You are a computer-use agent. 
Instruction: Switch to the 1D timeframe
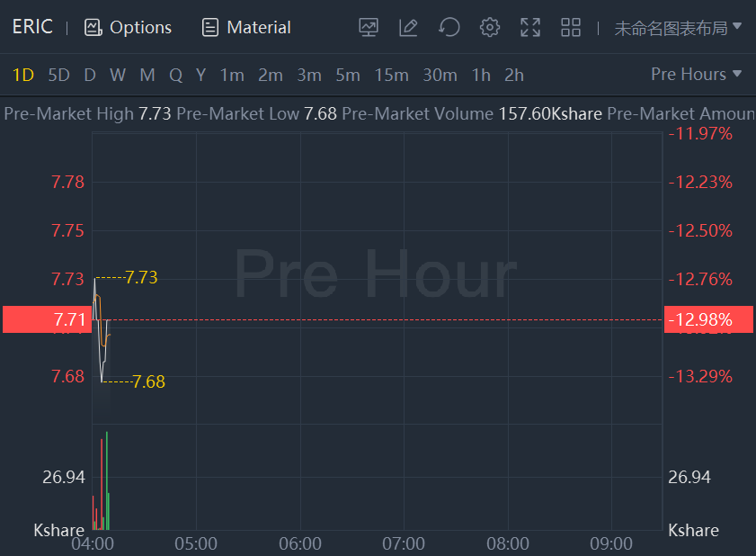22,75
